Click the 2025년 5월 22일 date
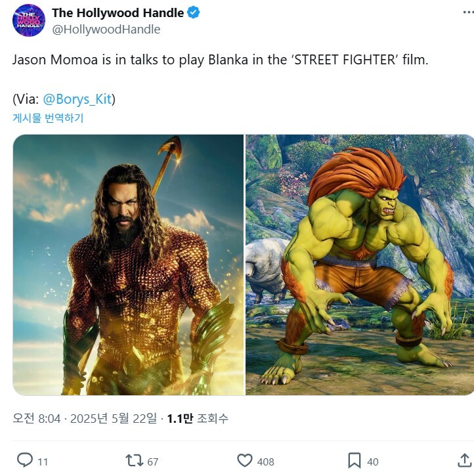Image resolution: width=474 pixels, height=476 pixels. [x=114, y=419]
